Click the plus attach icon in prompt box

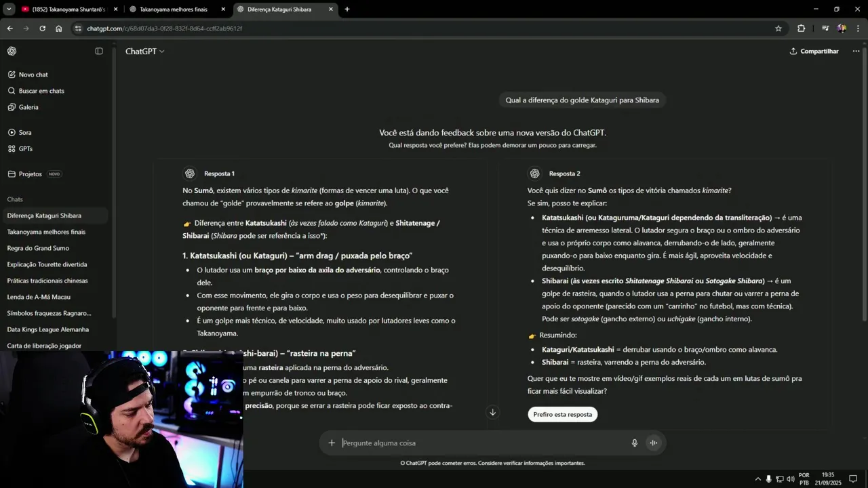tap(332, 443)
